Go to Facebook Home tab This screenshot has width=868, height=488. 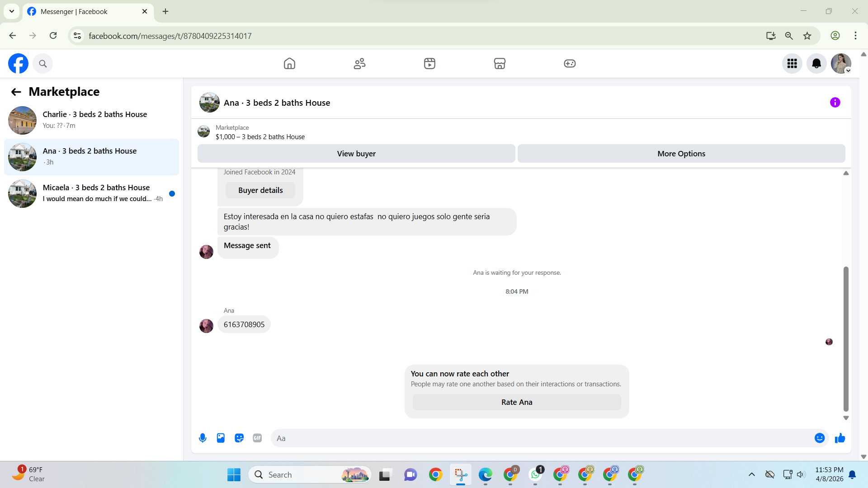289,64
